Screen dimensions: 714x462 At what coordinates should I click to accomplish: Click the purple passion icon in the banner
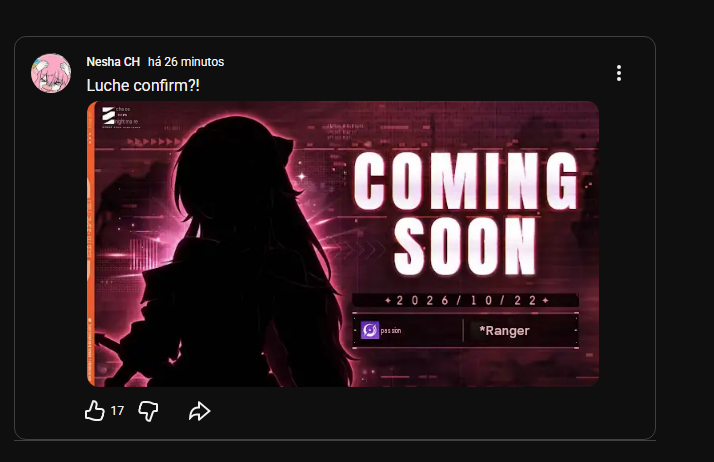370,330
